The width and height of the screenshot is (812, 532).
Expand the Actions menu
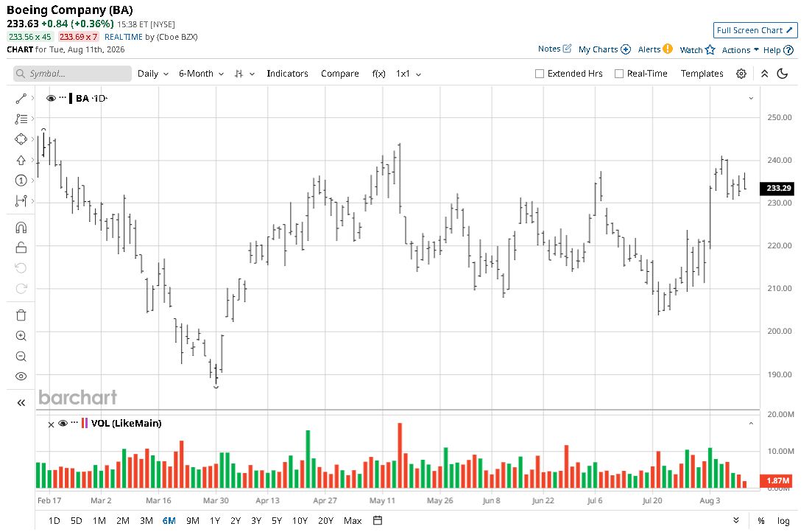point(740,50)
